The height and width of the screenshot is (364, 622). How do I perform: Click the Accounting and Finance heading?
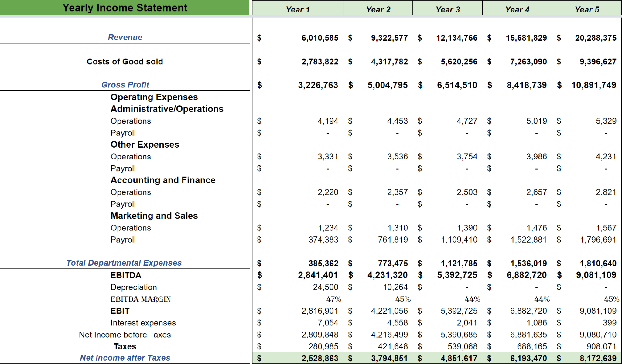tap(163, 180)
